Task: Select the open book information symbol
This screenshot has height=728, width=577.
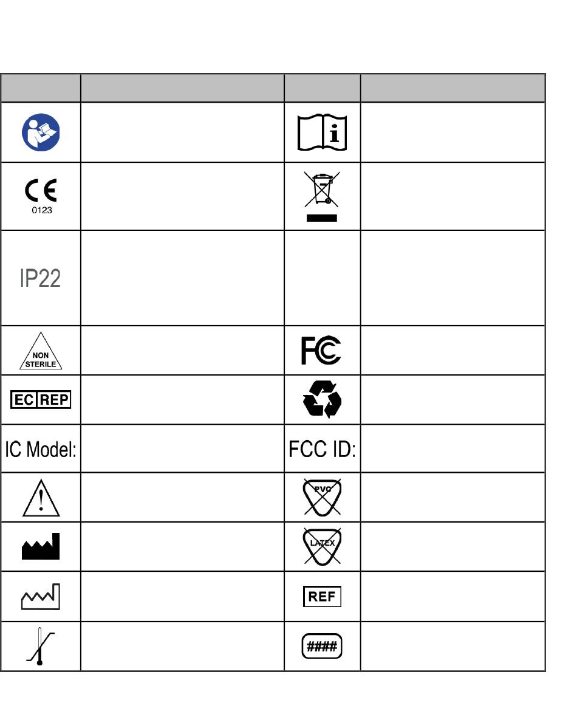Action: (x=322, y=132)
